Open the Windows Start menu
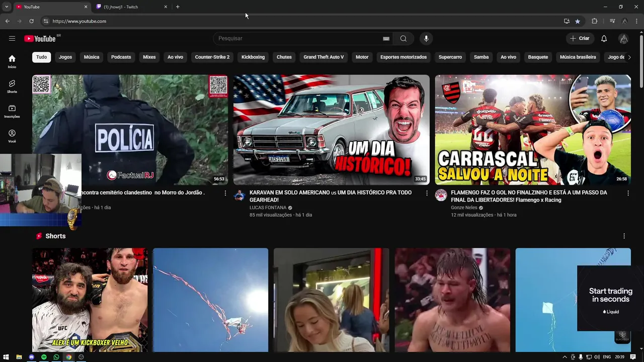The width and height of the screenshot is (644, 362). (6, 357)
